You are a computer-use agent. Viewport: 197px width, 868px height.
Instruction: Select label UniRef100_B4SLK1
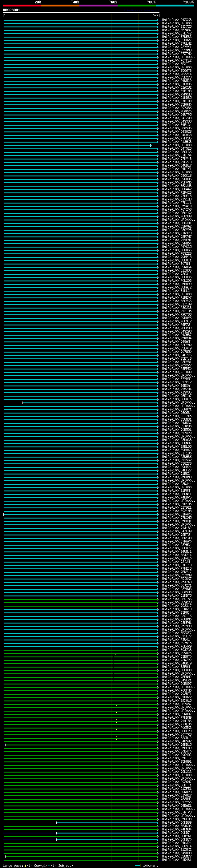coord(176,680)
